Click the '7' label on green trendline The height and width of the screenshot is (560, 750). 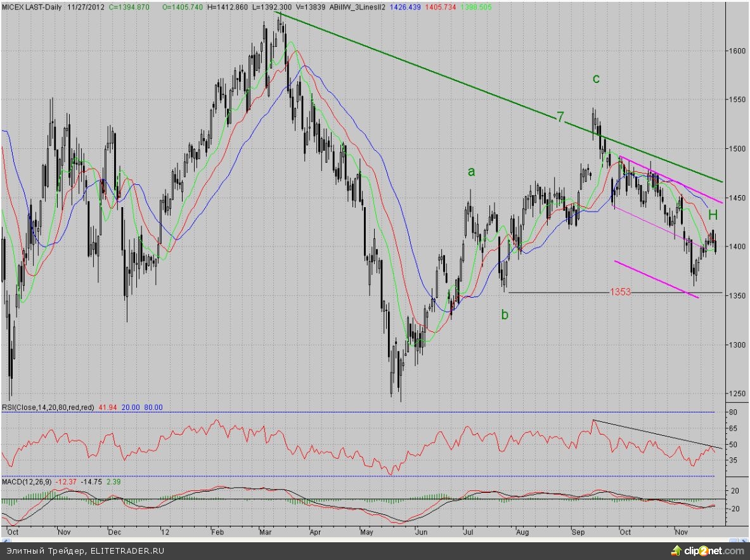pos(560,117)
